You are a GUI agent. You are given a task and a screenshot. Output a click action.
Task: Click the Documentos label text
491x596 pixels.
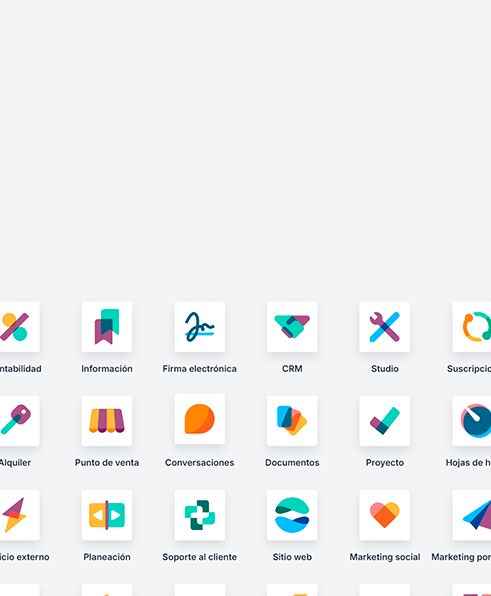(292, 463)
